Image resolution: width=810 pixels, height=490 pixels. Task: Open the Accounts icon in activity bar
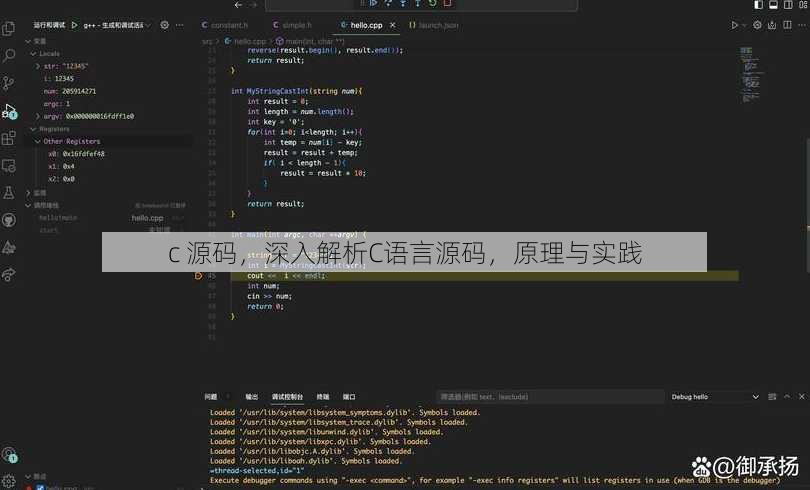pyautogui.click(x=9, y=455)
